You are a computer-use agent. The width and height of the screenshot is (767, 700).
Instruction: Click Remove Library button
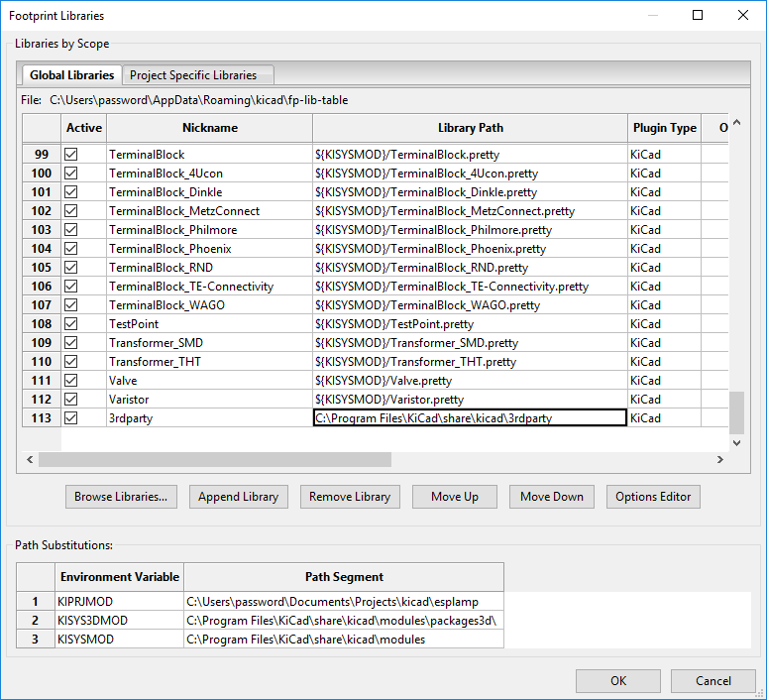350,497
